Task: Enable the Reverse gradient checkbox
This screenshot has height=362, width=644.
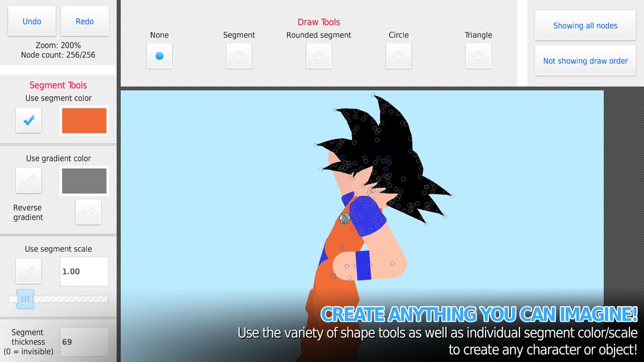Action: 88,212
